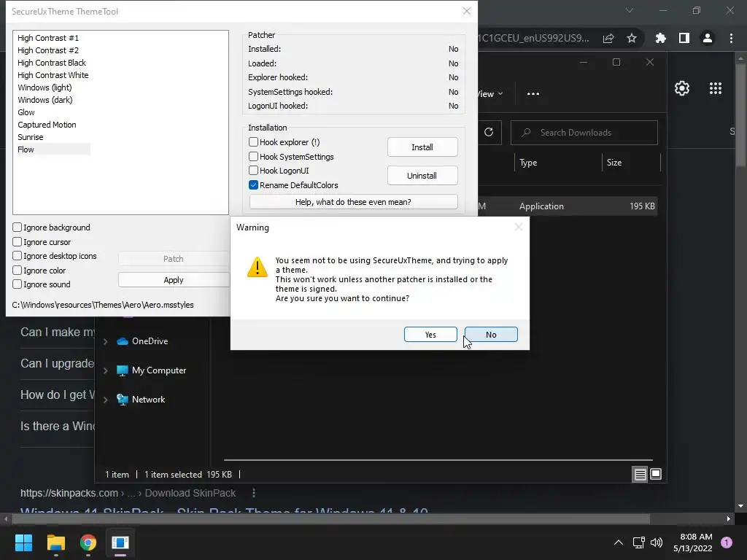Screen dimensions: 747x560
Task: Switch Explorer to large thumbnails view icon
Action: [656, 474]
